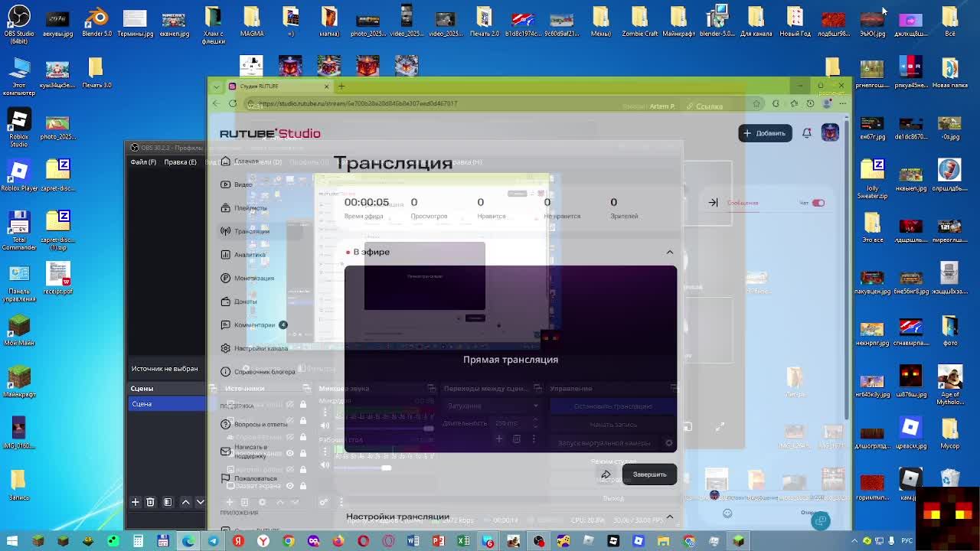
Task: Collapse the chat panel arrow icon
Action: (x=713, y=203)
